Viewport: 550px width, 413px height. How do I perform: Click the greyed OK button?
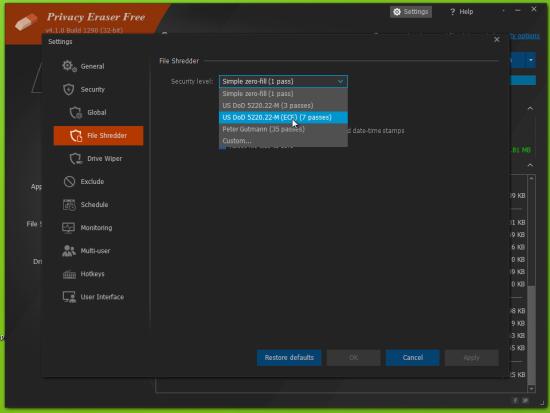[354, 358]
